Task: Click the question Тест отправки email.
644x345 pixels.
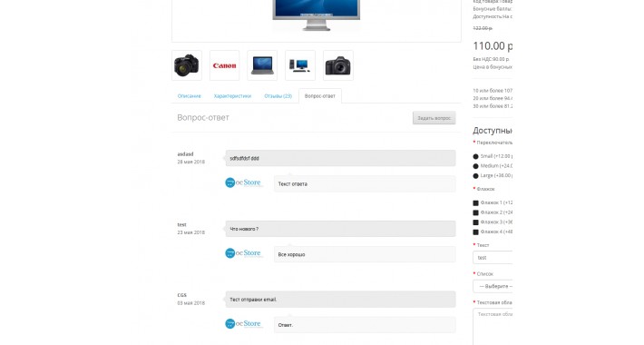Action: (x=253, y=300)
